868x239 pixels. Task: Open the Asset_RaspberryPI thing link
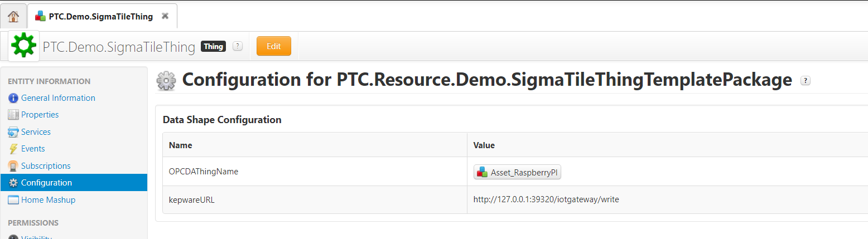coord(517,173)
